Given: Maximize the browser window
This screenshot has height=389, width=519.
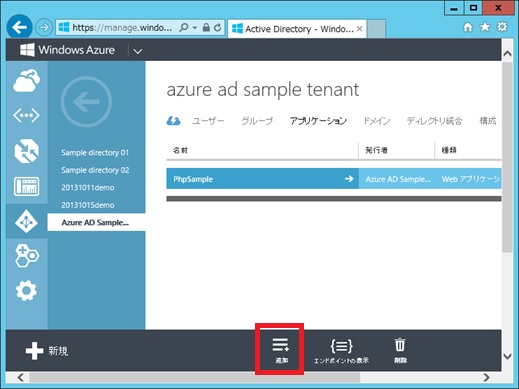Looking at the screenshot, I should point(473,8).
